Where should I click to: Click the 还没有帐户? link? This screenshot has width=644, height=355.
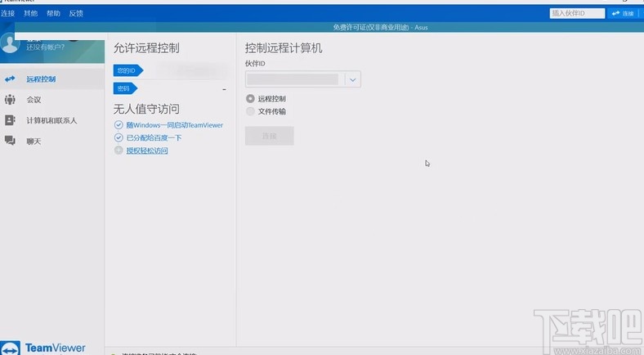coord(45,47)
